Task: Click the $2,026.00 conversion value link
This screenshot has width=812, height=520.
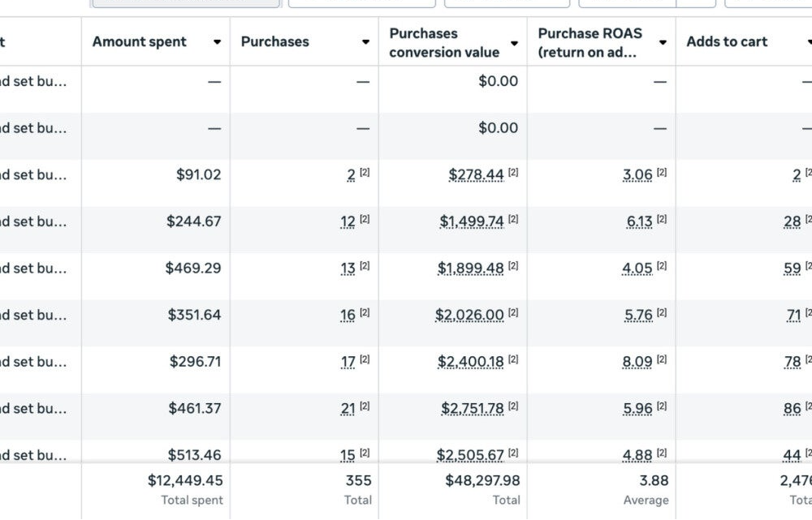Action: point(469,315)
